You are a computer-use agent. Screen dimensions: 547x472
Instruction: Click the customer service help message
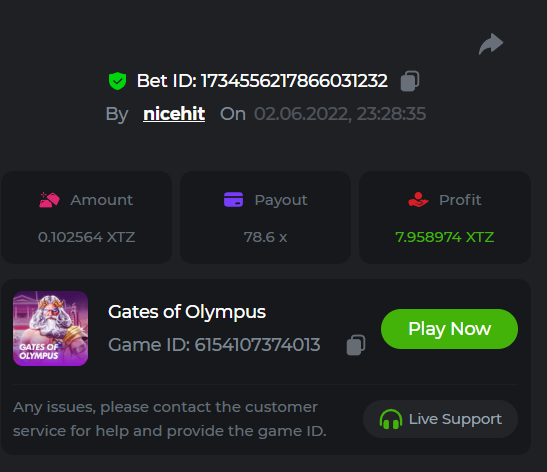(x=170, y=419)
